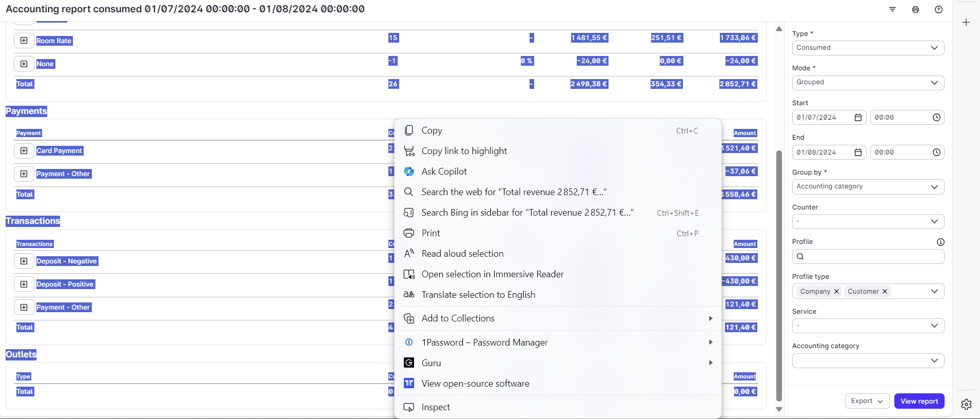
Task: Select Read aloud selection
Action: [x=558, y=254]
